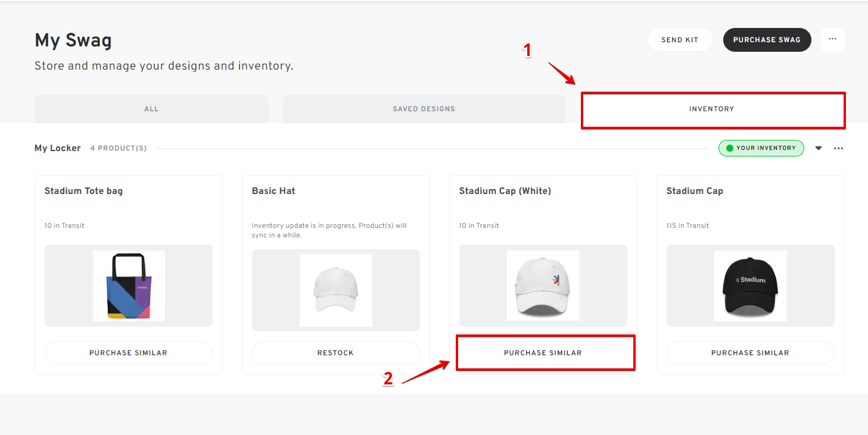The height and width of the screenshot is (435, 868).
Task: Switch to the All tab
Action: point(151,108)
